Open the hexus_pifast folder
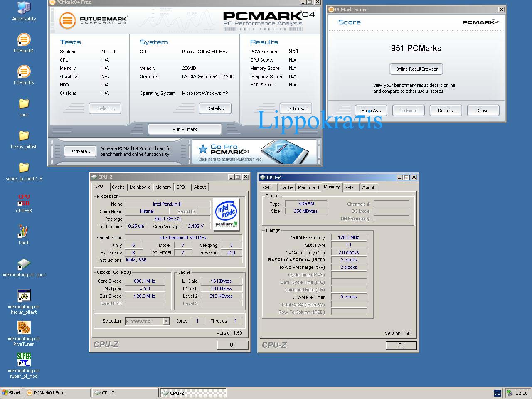This screenshot has width=532, height=399. (x=24, y=139)
